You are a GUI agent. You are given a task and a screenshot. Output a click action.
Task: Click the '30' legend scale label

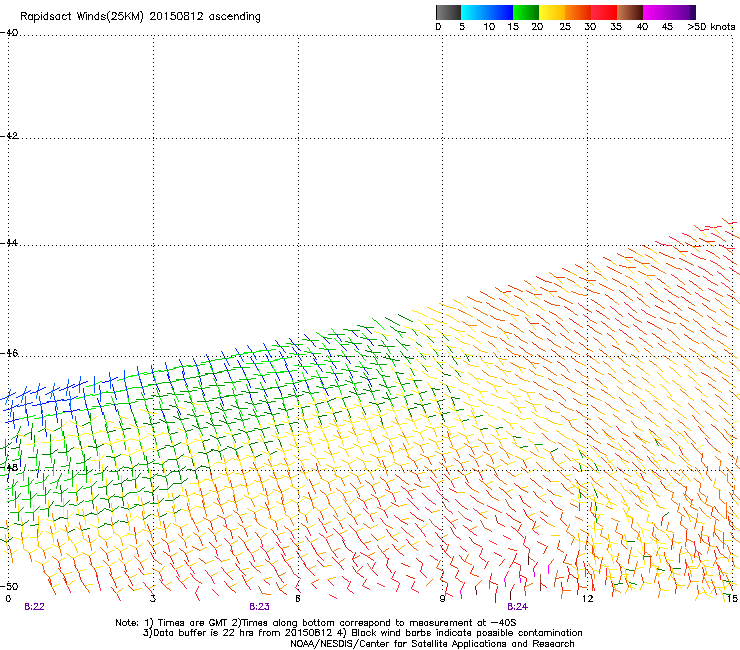pos(590,27)
